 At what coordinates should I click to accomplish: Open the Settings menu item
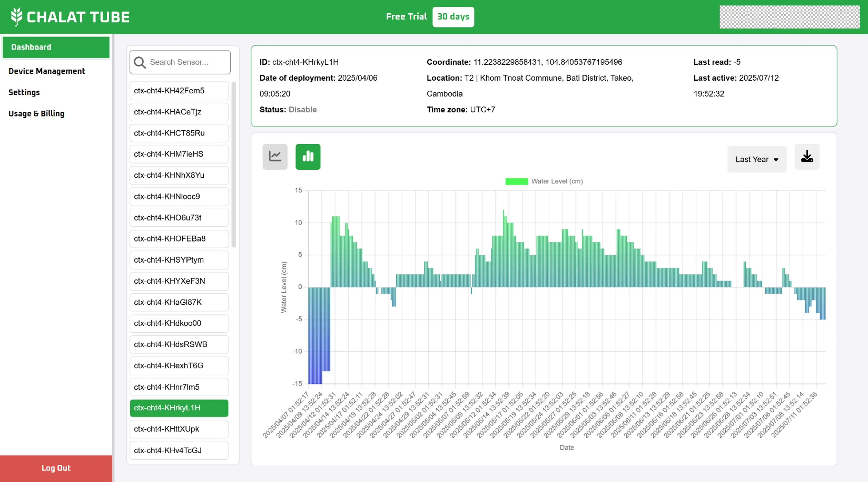click(x=24, y=92)
